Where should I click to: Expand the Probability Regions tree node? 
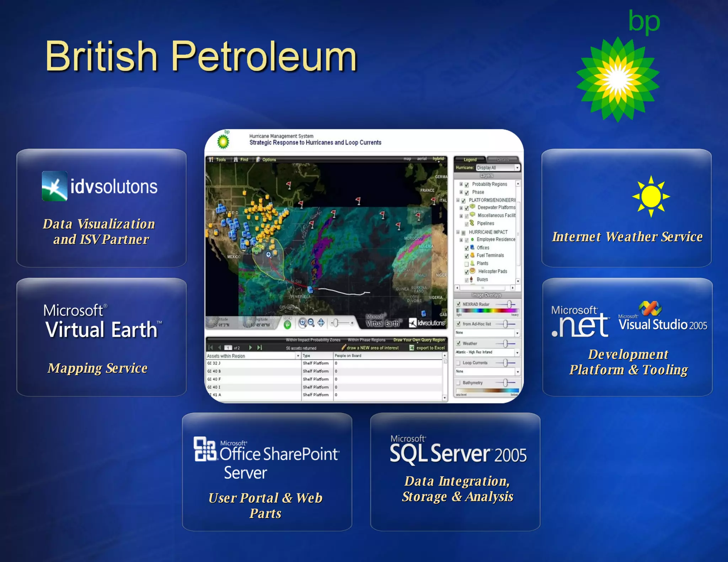(x=461, y=184)
